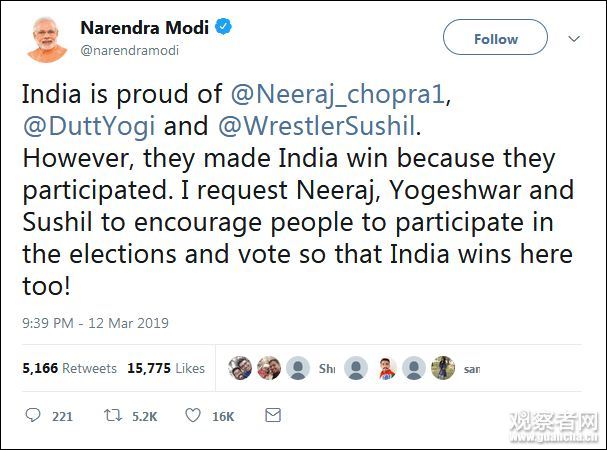
Task: Click the first liker avatar in the row
Action: point(240,368)
